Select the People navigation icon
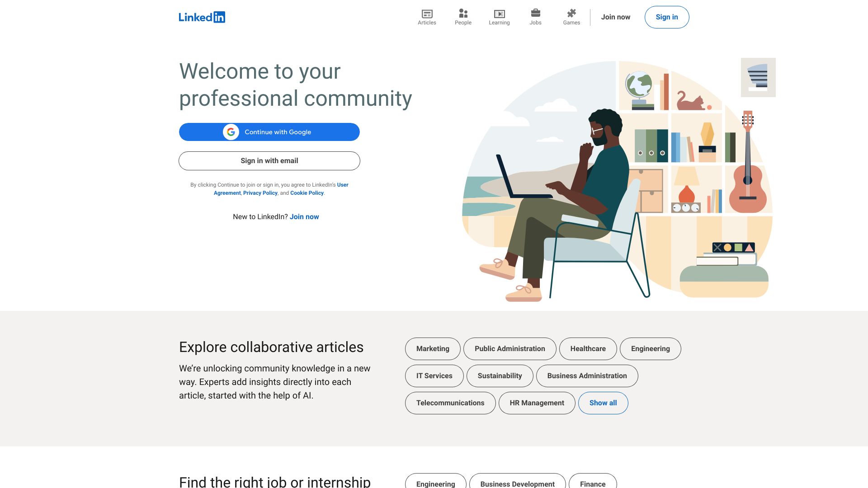This screenshot has width=868, height=488. tap(463, 13)
